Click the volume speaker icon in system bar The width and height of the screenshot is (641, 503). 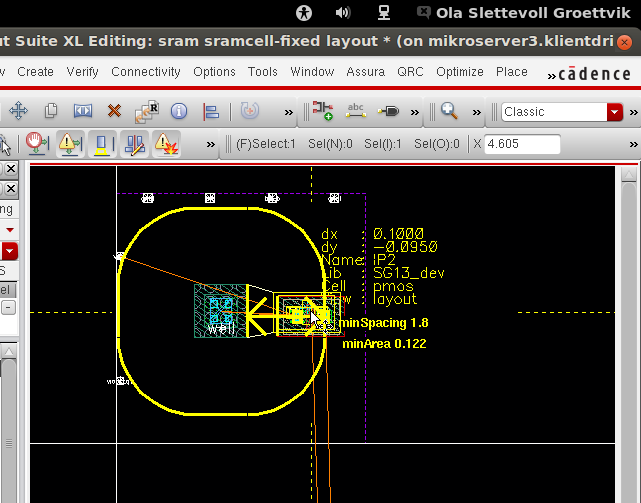pyautogui.click(x=343, y=13)
